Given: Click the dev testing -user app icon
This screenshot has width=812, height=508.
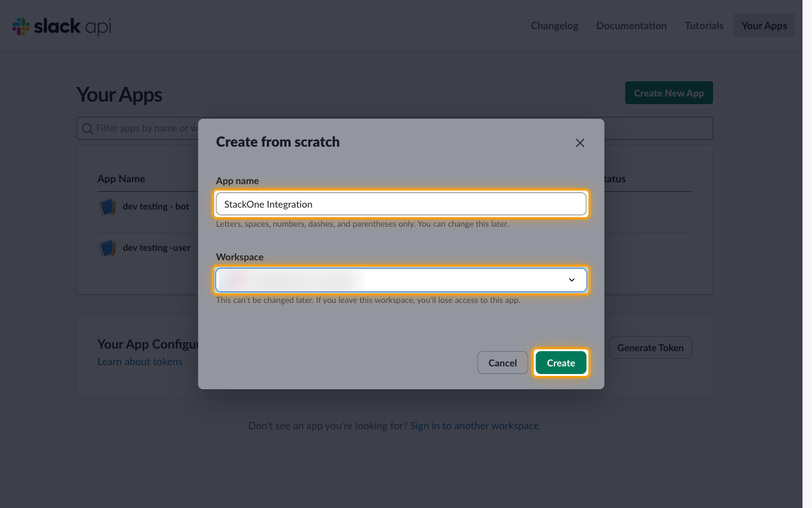Looking at the screenshot, I should click(x=108, y=248).
